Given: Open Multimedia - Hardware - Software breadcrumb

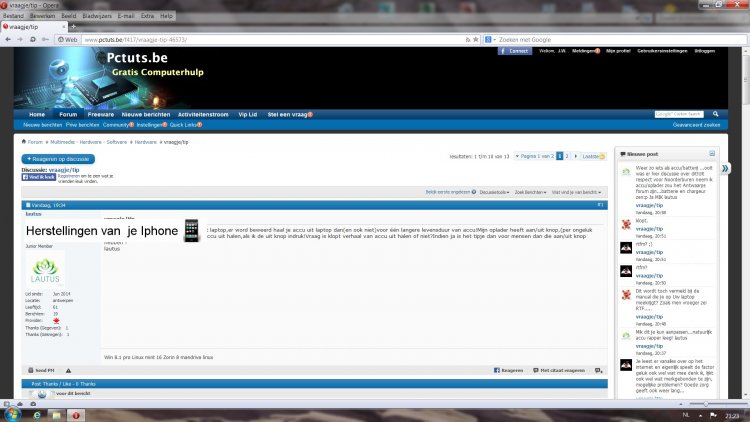Looking at the screenshot, I should pos(88,142).
